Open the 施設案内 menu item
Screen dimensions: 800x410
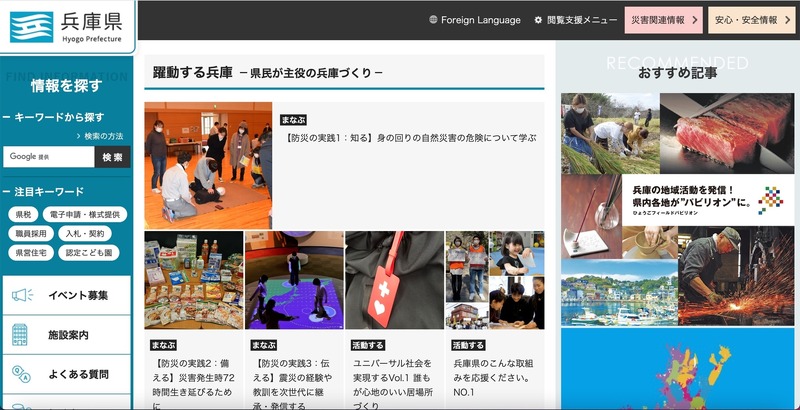[x=67, y=335]
